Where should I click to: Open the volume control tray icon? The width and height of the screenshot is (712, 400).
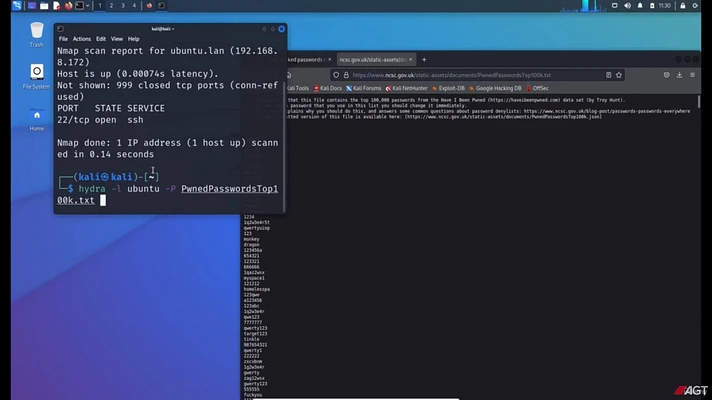[x=627, y=6]
